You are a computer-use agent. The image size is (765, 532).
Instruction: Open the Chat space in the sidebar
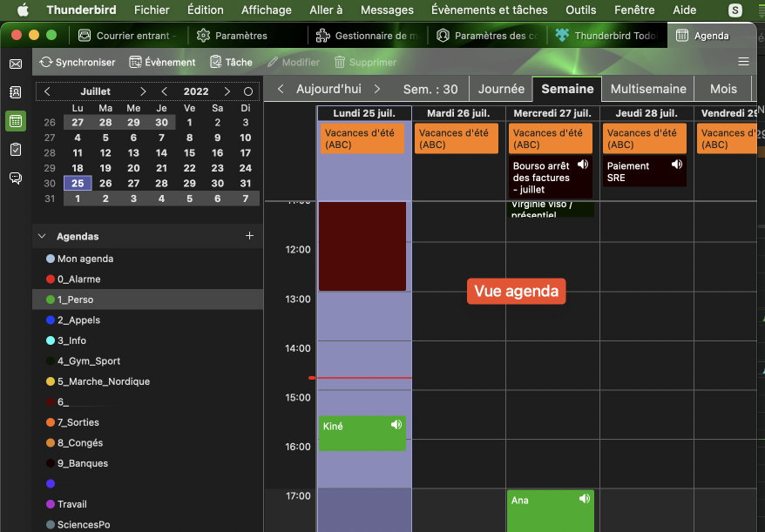pyautogui.click(x=16, y=178)
